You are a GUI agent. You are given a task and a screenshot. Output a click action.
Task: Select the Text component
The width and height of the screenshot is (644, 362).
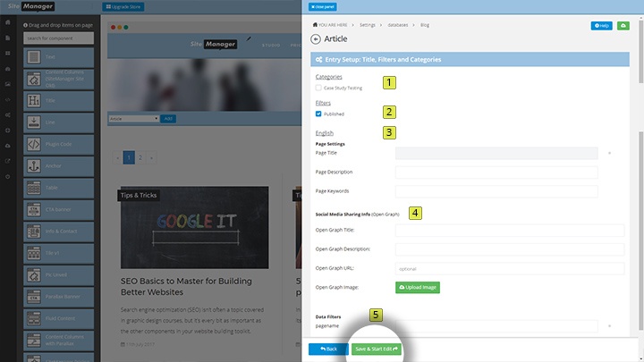(x=58, y=57)
